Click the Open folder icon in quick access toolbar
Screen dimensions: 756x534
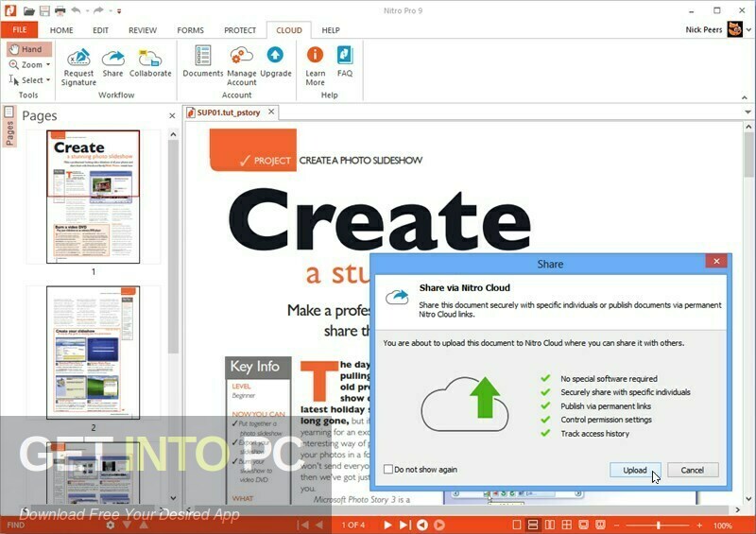(29, 10)
